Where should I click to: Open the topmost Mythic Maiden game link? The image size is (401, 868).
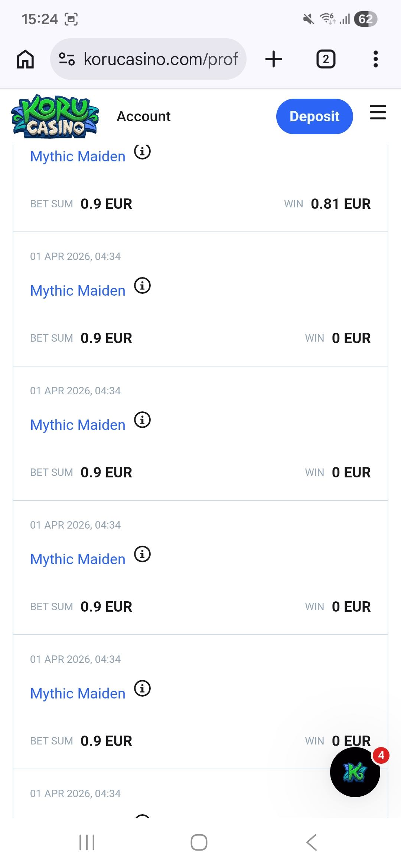pyautogui.click(x=78, y=157)
